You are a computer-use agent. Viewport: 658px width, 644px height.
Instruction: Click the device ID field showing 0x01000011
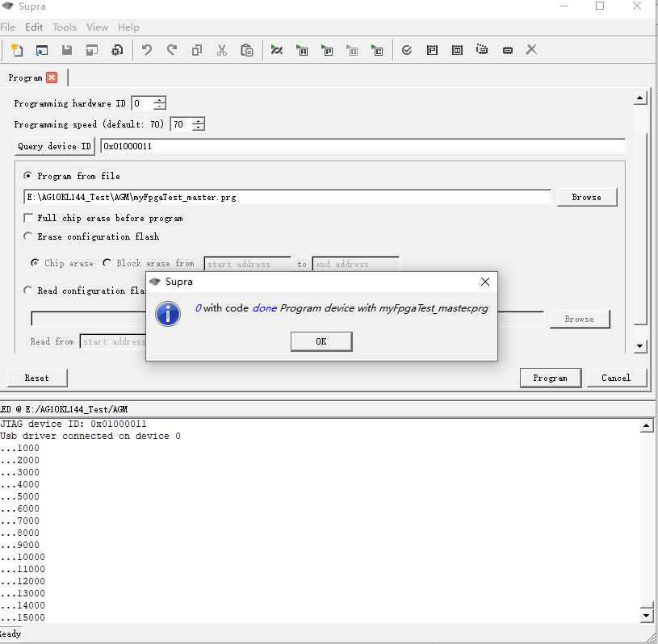coord(363,146)
